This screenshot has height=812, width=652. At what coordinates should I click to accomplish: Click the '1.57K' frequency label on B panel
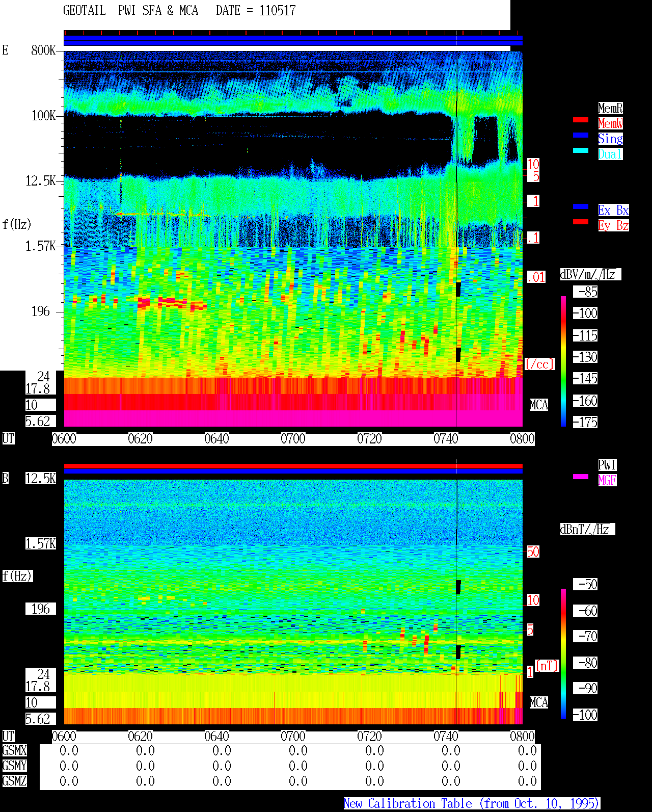pos(41,543)
